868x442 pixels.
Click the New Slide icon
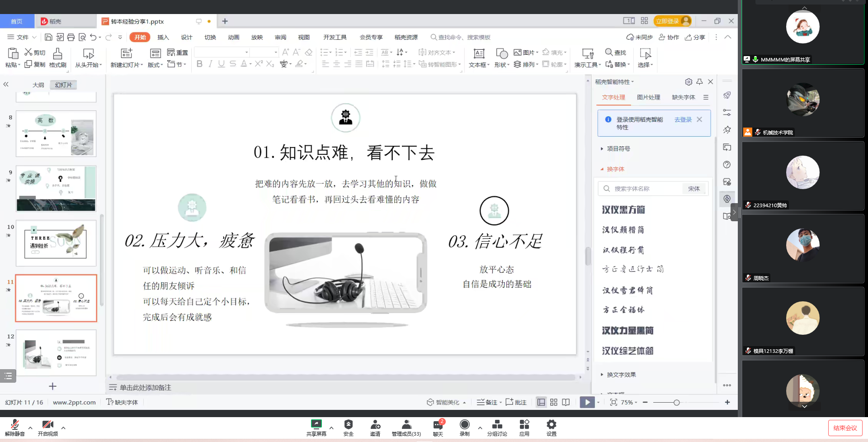click(127, 53)
